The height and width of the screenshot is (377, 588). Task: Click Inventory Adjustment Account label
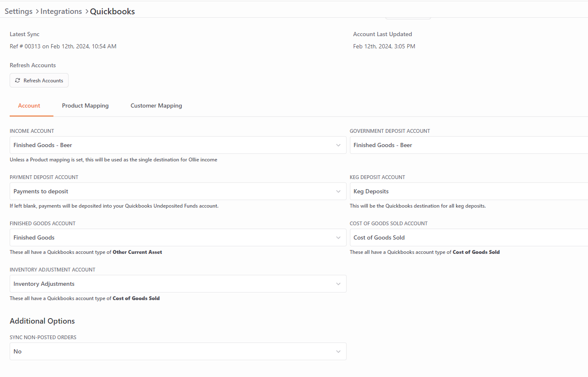tap(53, 270)
